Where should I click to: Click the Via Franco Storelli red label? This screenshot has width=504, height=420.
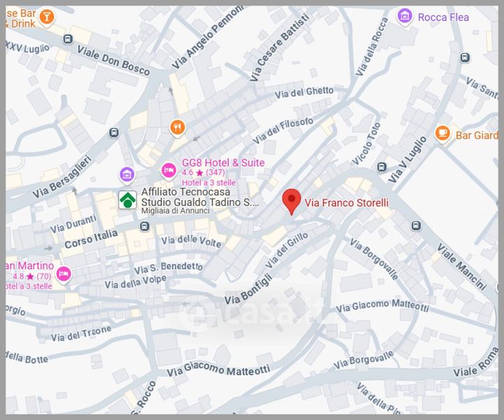(x=346, y=203)
